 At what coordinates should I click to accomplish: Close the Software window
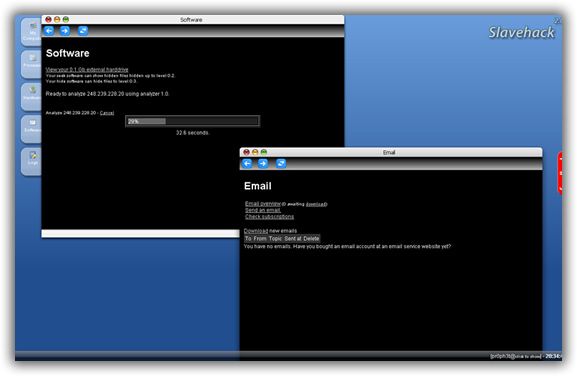(49, 19)
